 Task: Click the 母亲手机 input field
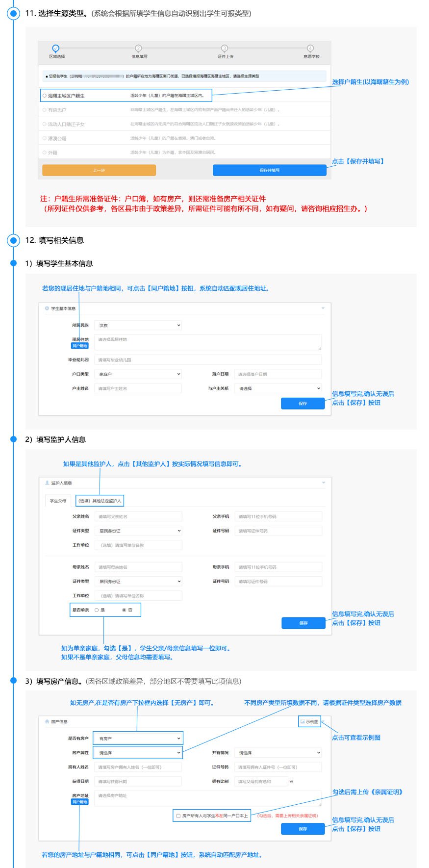point(278,567)
